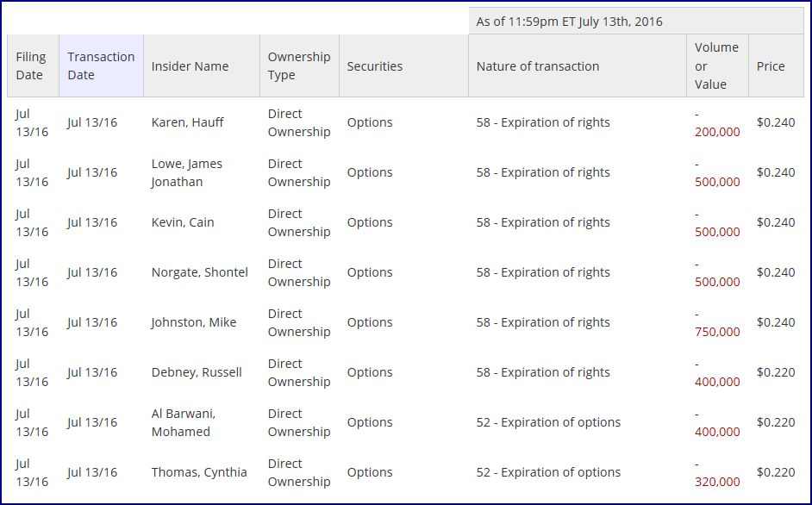The height and width of the screenshot is (505, 812).
Task: Click the 'As of 11:59pm ET' date banner
Action: (569, 22)
